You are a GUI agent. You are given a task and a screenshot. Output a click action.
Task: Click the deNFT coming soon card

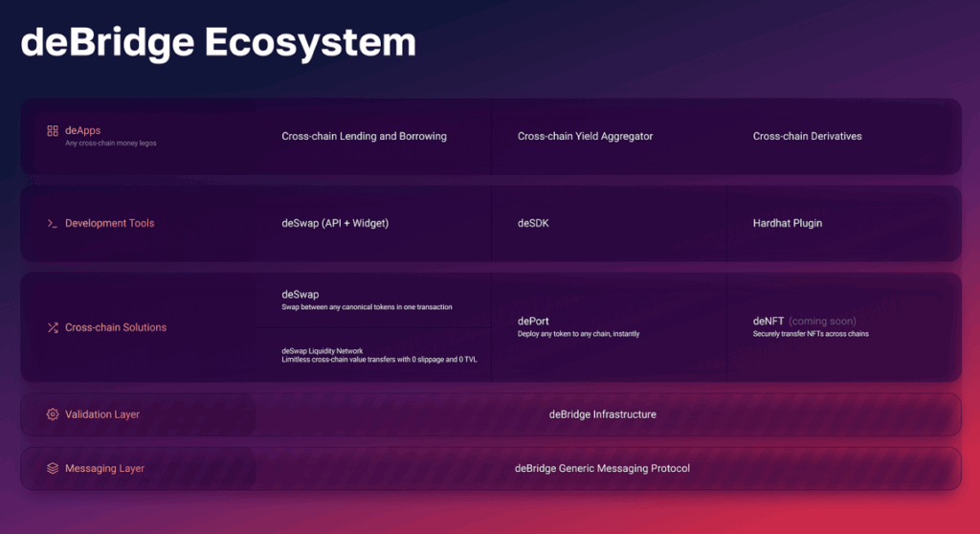[810, 326]
